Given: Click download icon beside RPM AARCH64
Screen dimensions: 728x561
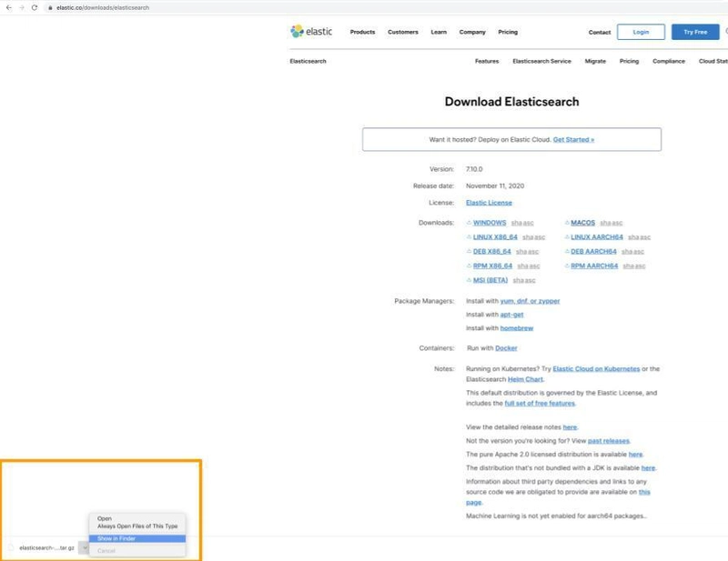Looking at the screenshot, I should [567, 265].
